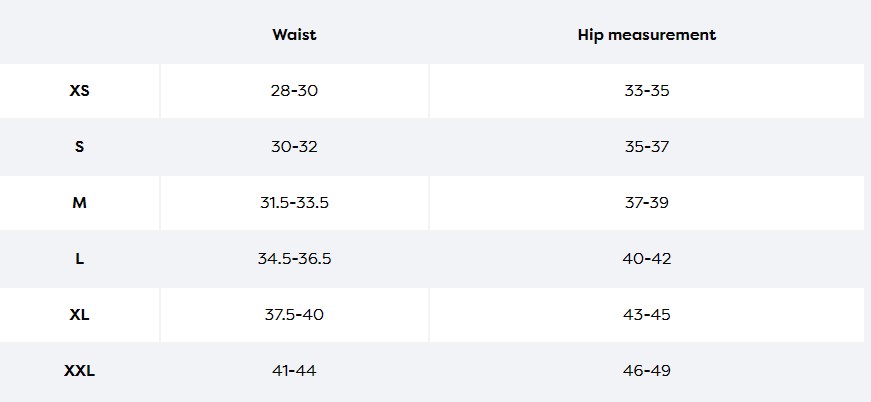Click the 34.5-36.5 waist cell
Screen dimensions: 871x402
pos(294,258)
